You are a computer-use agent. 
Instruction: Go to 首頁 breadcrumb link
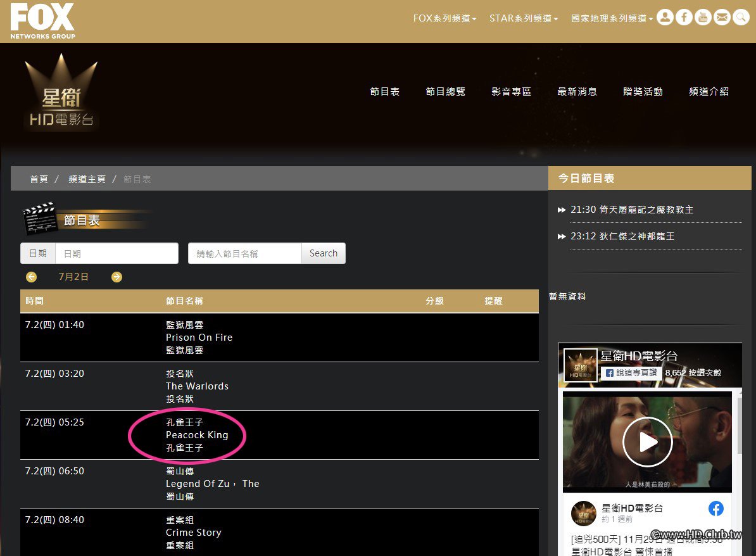click(x=39, y=179)
